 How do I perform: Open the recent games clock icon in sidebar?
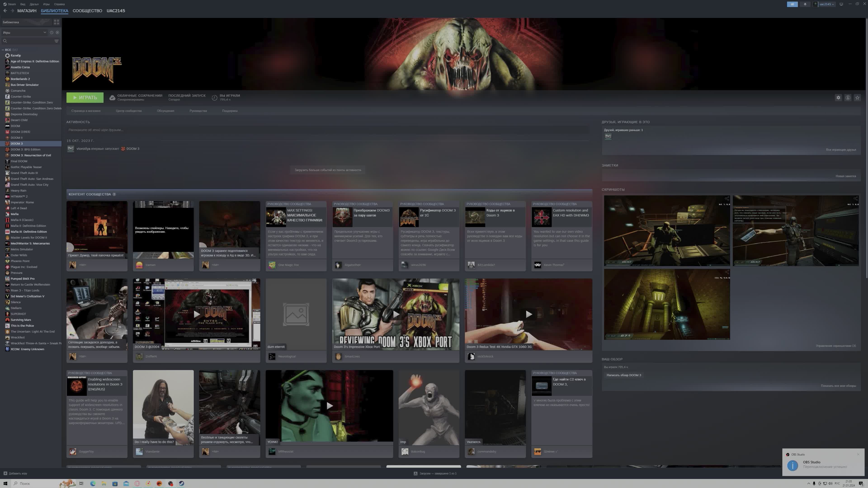tap(51, 33)
